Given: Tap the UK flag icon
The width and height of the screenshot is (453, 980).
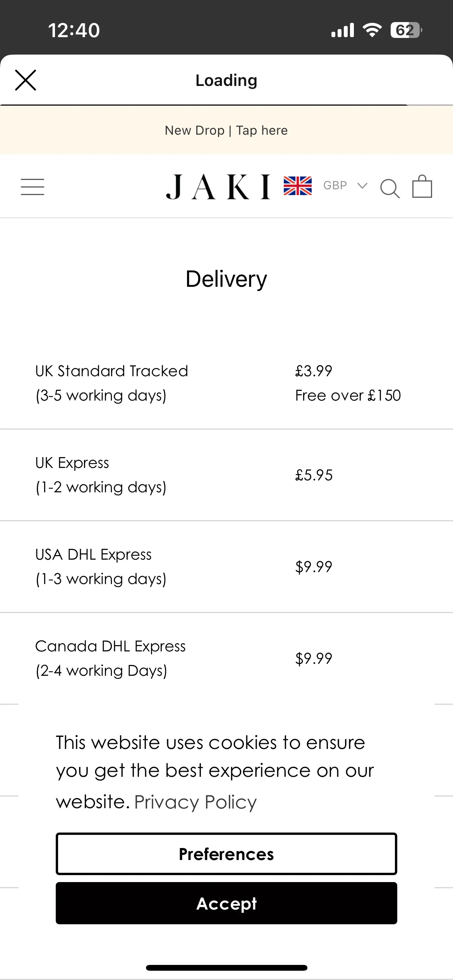Looking at the screenshot, I should pos(297,186).
